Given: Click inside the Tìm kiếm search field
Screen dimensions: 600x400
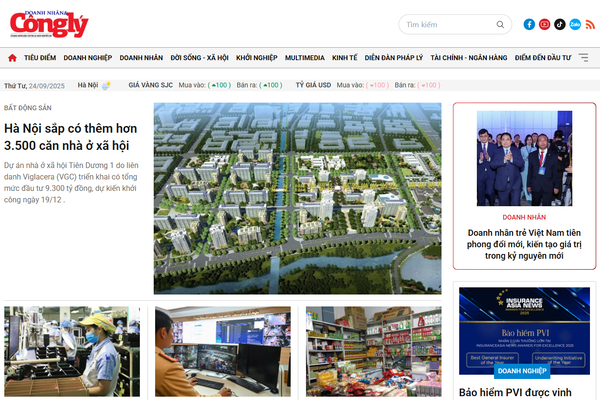Looking at the screenshot, I should click(x=440, y=24).
